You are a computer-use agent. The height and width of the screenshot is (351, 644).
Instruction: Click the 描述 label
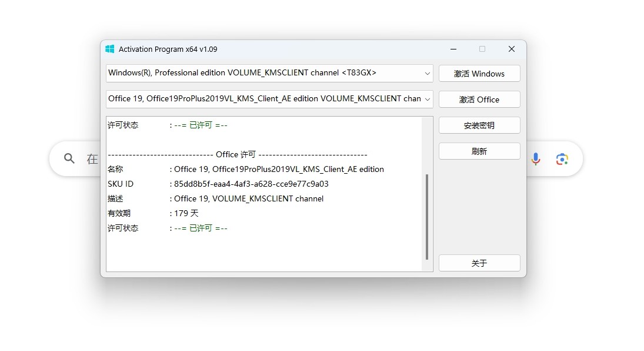click(115, 198)
